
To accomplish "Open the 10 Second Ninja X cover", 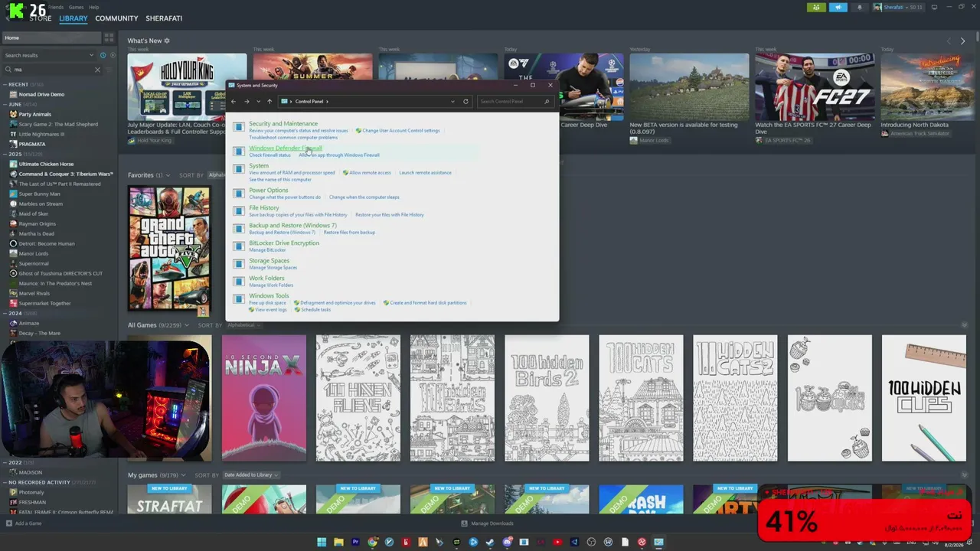I will (264, 398).
